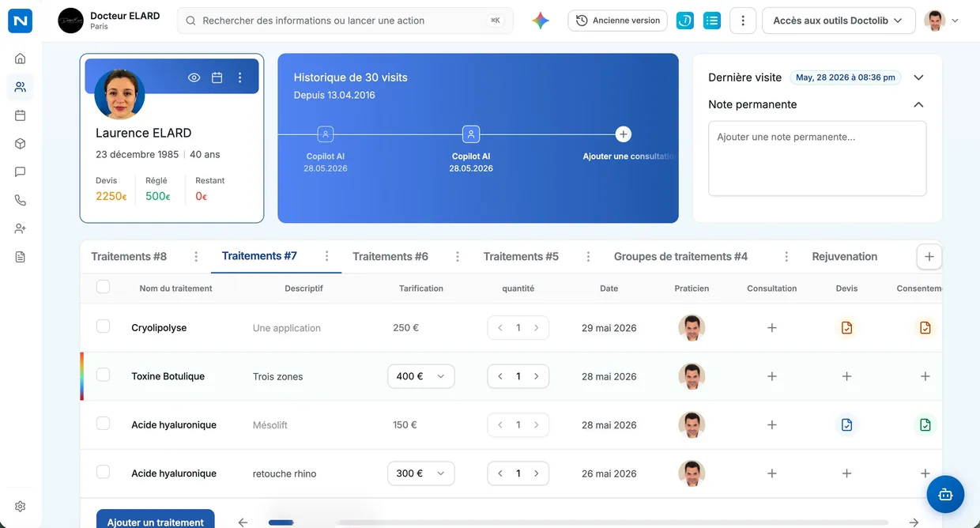980x528 pixels.
Task: Open Cryolipolyse consentement document icon
Action: [x=925, y=328]
